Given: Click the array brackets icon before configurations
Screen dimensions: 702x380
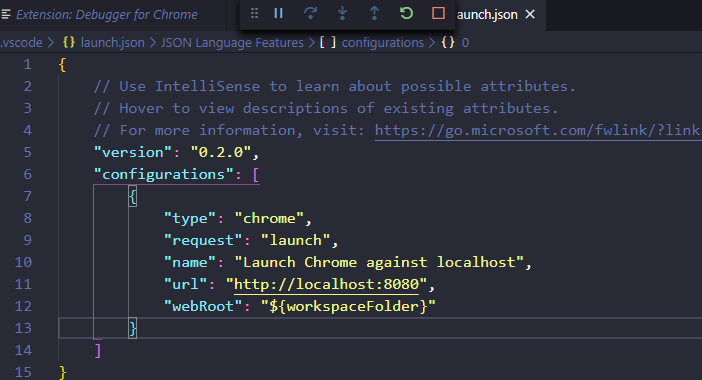Looking at the screenshot, I should click(328, 43).
